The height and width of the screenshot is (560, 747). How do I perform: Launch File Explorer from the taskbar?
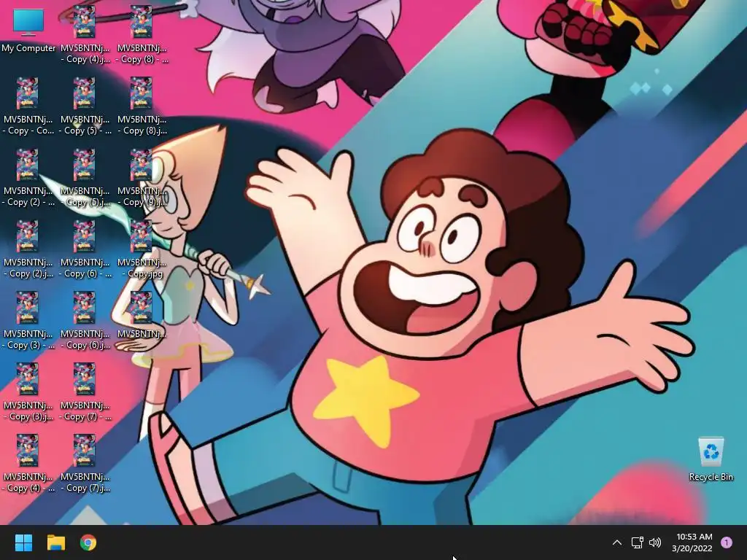(x=55, y=542)
